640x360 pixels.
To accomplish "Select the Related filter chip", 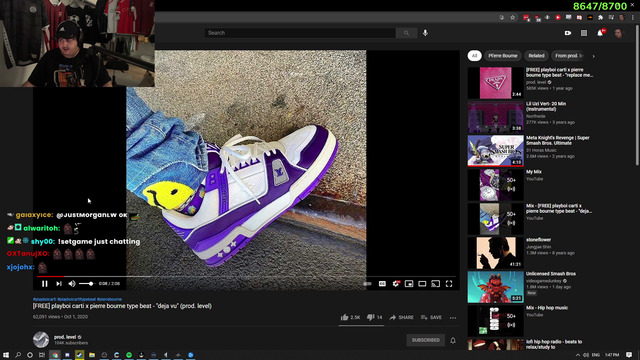I will tap(536, 56).
